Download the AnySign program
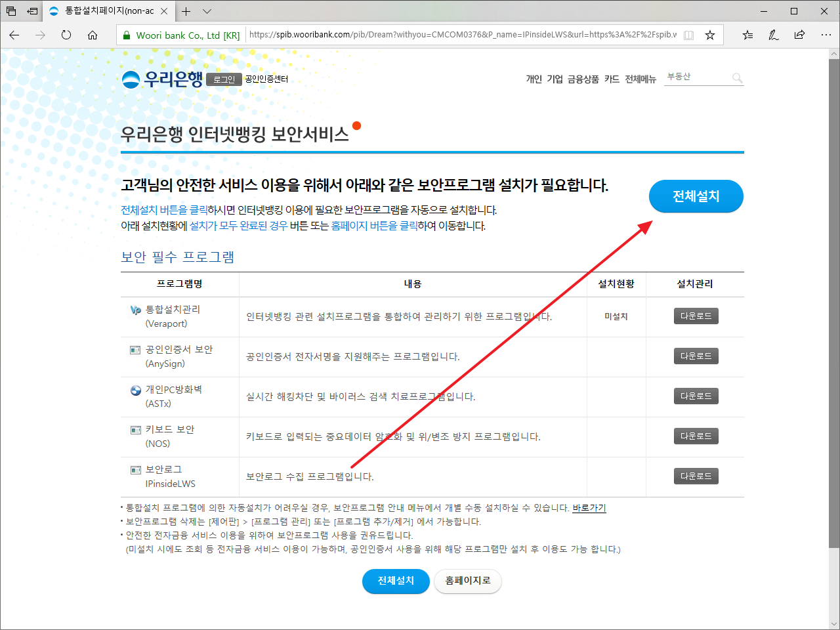This screenshot has height=630, width=840. point(696,356)
